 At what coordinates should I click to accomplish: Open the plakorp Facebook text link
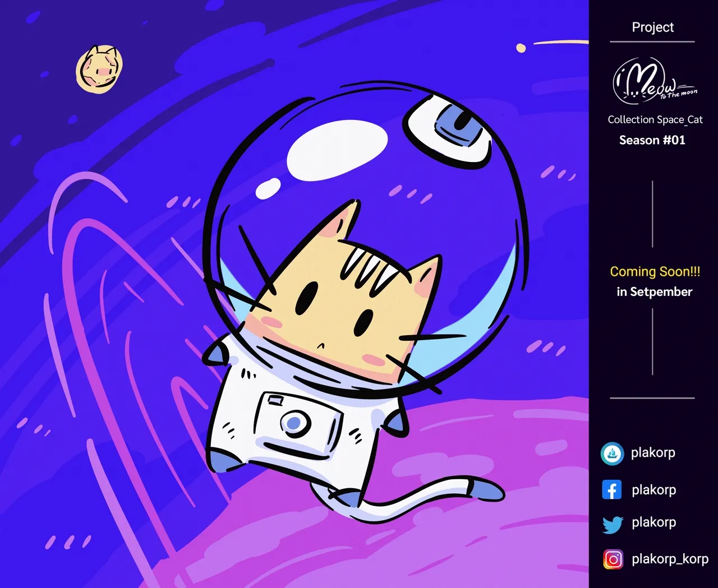pyautogui.click(x=653, y=490)
